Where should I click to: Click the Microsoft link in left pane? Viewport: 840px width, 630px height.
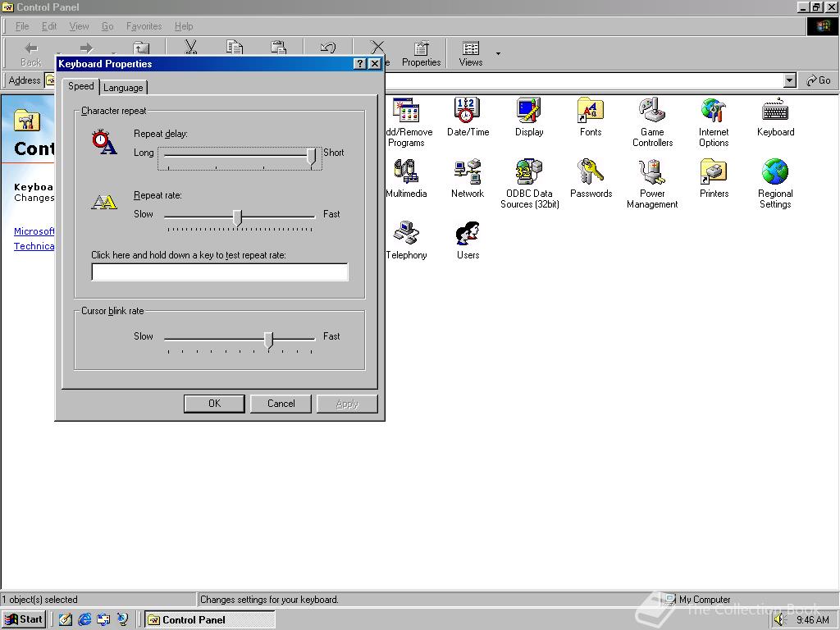pos(34,231)
